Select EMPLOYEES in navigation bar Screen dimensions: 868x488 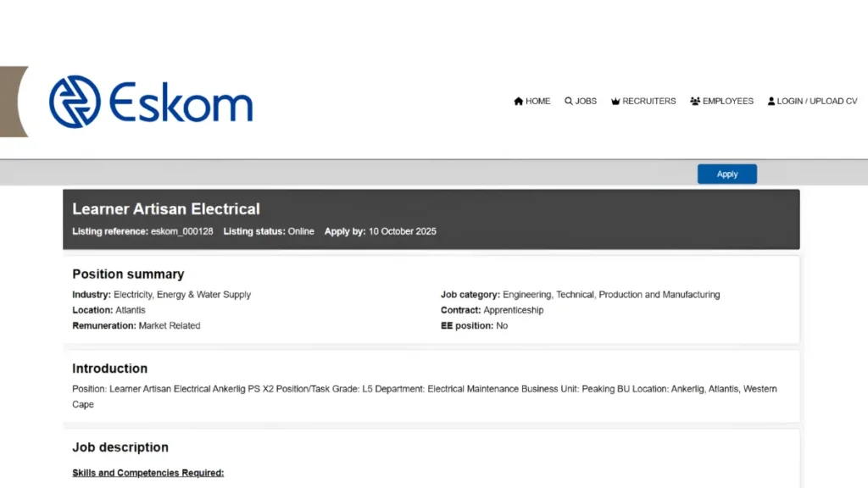coord(727,102)
